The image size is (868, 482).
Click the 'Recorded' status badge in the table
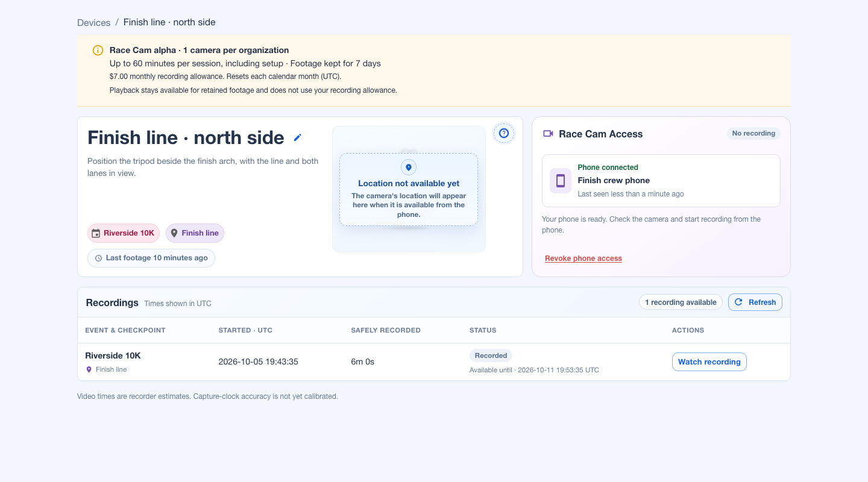point(491,355)
